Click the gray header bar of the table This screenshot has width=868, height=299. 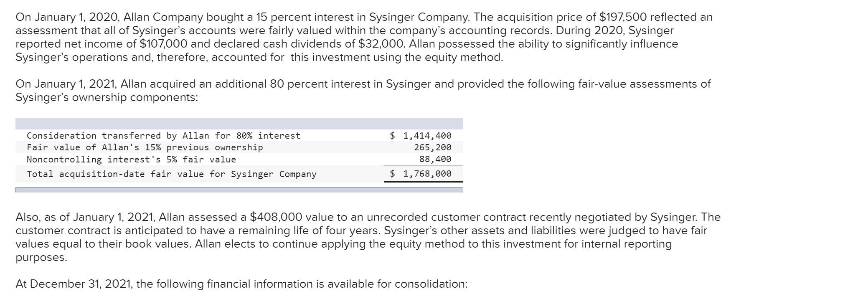tap(239, 123)
